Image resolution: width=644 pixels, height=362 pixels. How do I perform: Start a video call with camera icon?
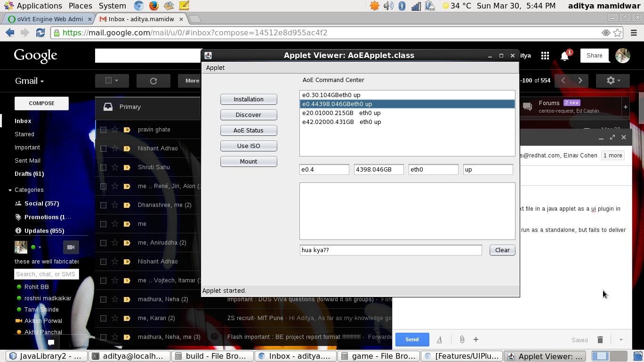71,247
